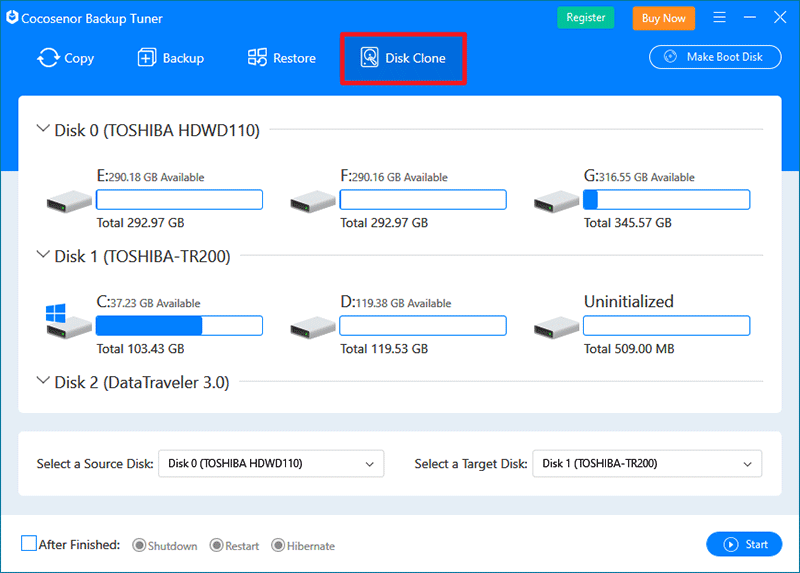This screenshot has height=573, width=800.
Task: Collapse Disk 1 (TOSHIBA-TR200) section
Action: (43, 255)
